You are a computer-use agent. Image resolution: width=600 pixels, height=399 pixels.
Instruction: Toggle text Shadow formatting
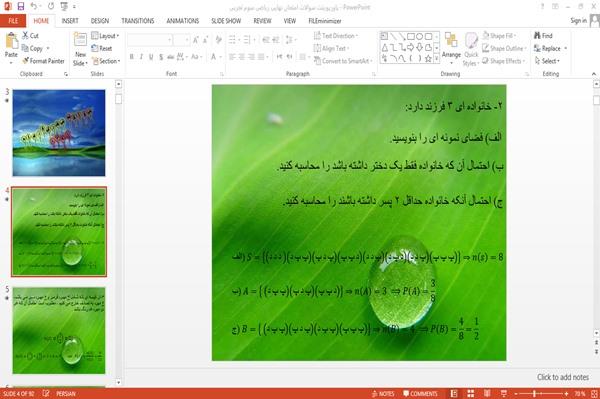(161, 57)
